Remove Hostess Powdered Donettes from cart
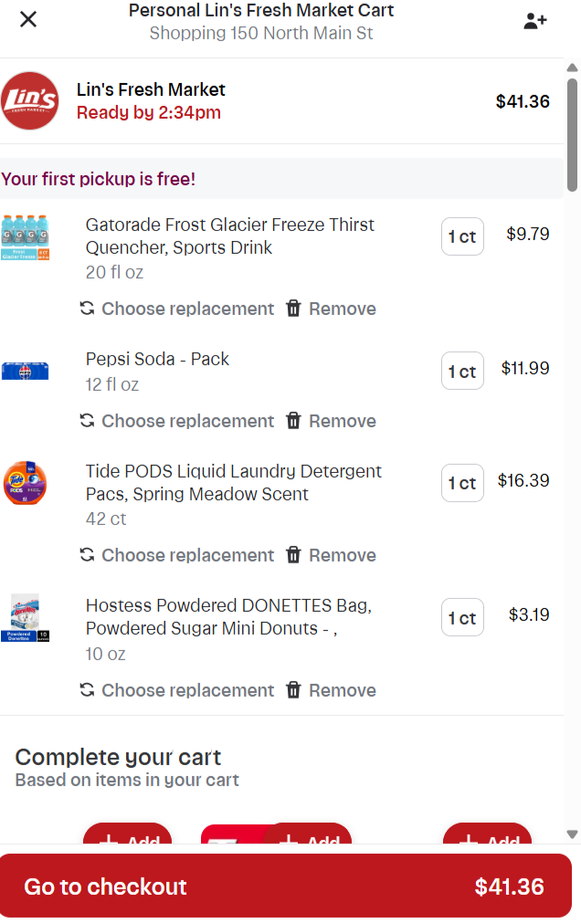This screenshot has height=924, width=581. point(331,690)
